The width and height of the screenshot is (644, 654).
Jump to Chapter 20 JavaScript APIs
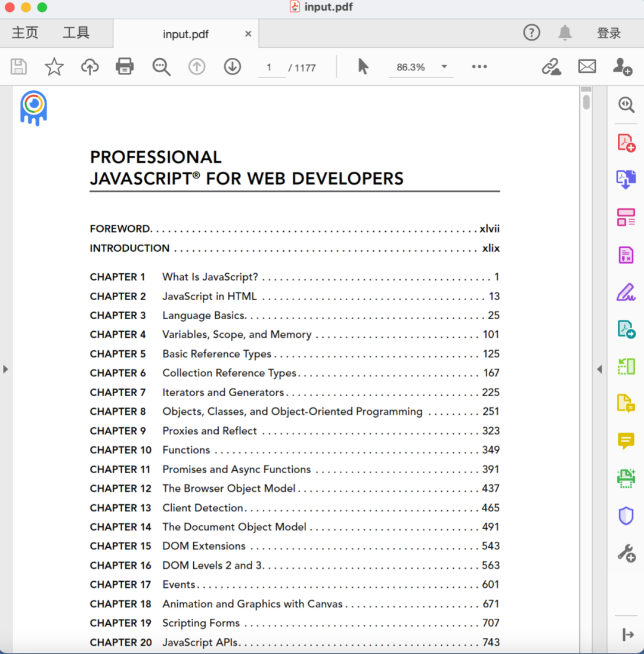coord(295,642)
